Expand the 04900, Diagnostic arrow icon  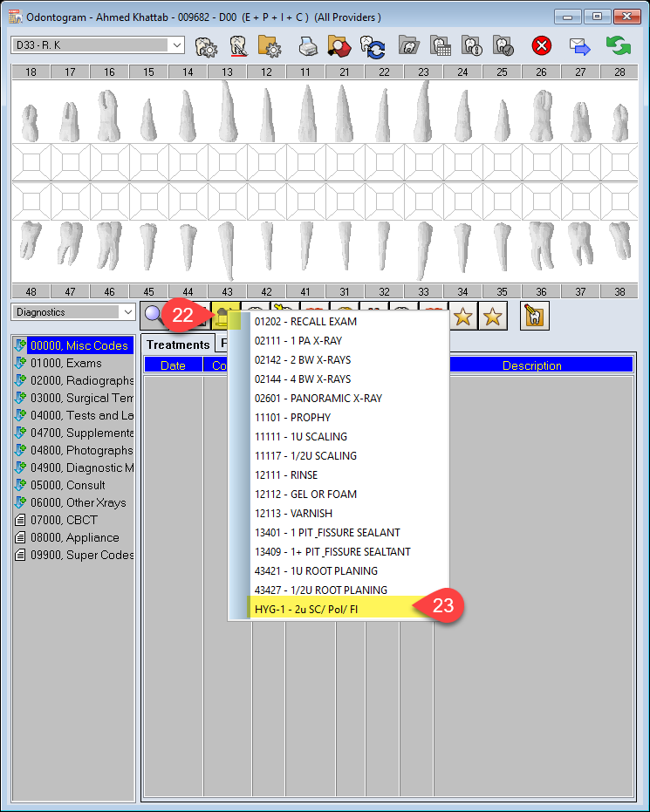pyautogui.click(x=20, y=467)
